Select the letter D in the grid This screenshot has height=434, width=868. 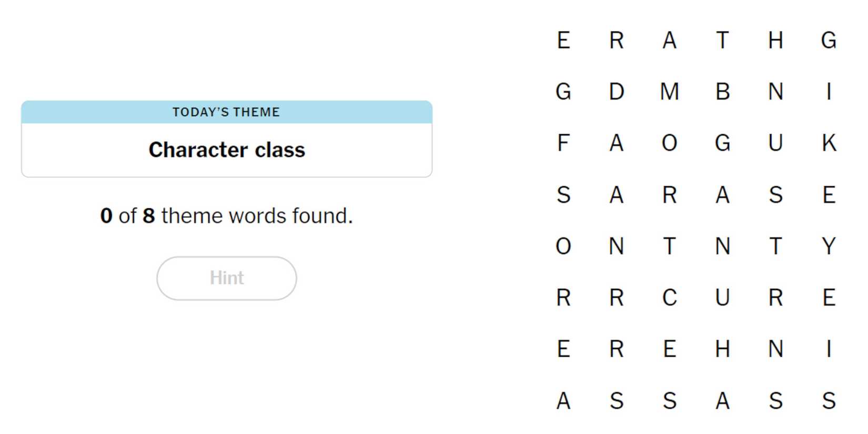pyautogui.click(x=616, y=92)
